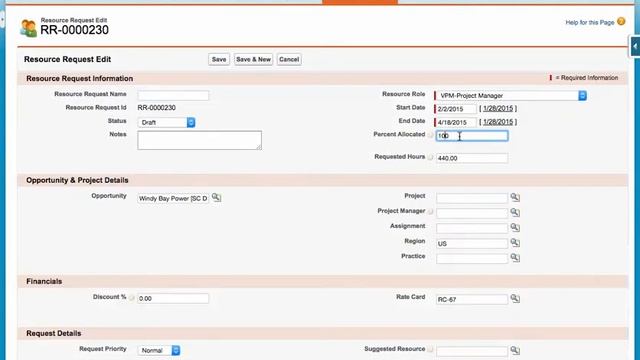Click the Project input field

point(472,198)
